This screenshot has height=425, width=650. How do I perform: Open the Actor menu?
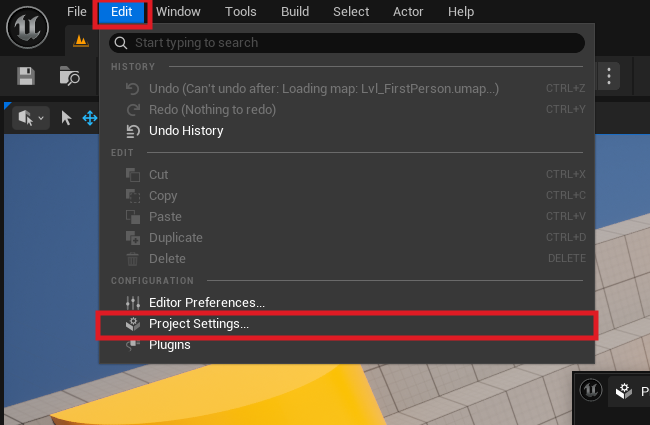408,12
